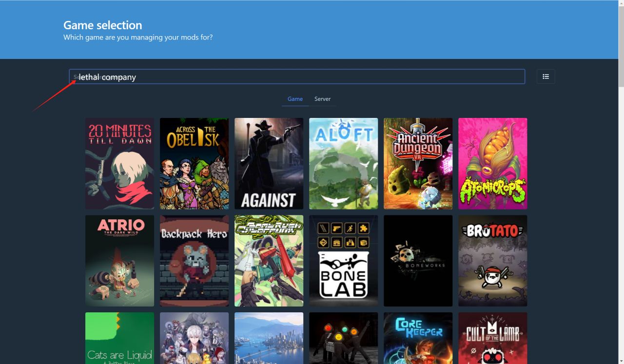Viewport: 624px width, 364px height.
Task: Pick the Bomb Rush Cyberfunk game card
Action: pos(269,261)
